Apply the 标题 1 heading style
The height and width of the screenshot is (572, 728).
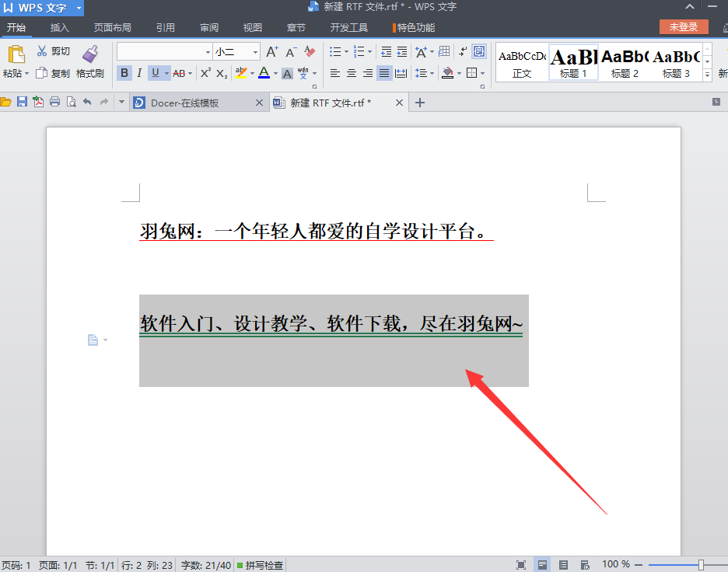573,63
